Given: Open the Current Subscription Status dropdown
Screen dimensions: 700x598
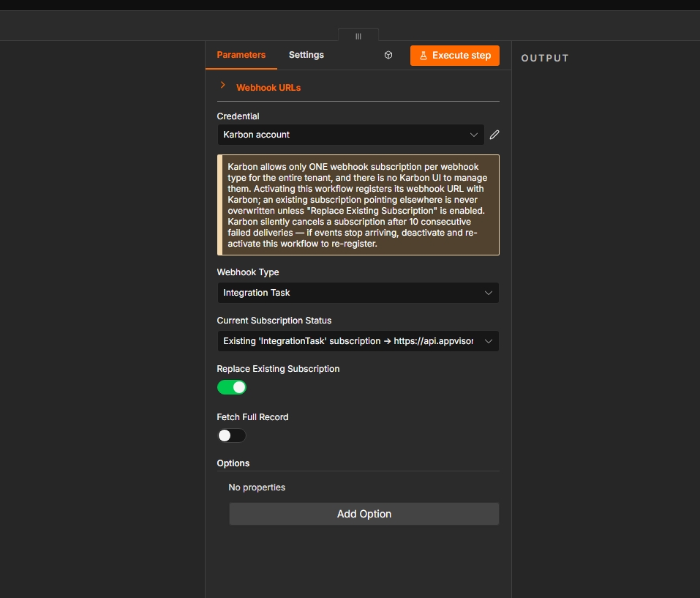Looking at the screenshot, I should coord(358,341).
